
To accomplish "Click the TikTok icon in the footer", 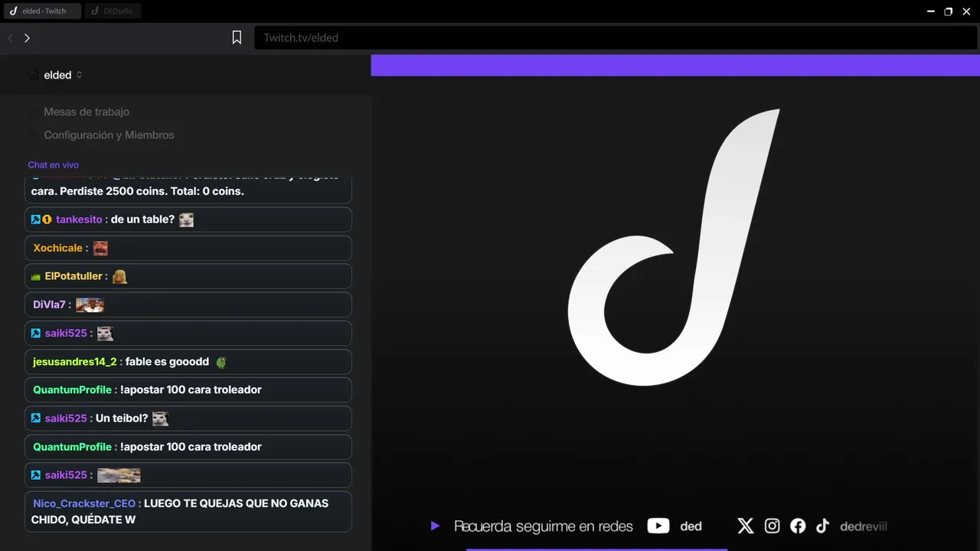I will pos(822,526).
